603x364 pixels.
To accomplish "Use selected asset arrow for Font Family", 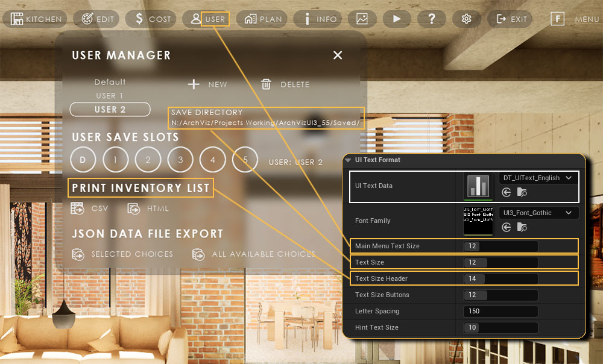I will [x=507, y=227].
